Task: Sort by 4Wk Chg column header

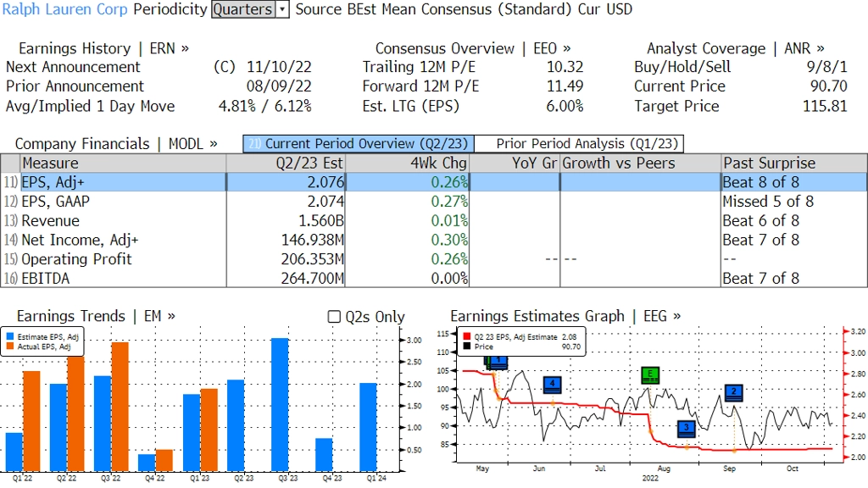Action: [x=407, y=164]
